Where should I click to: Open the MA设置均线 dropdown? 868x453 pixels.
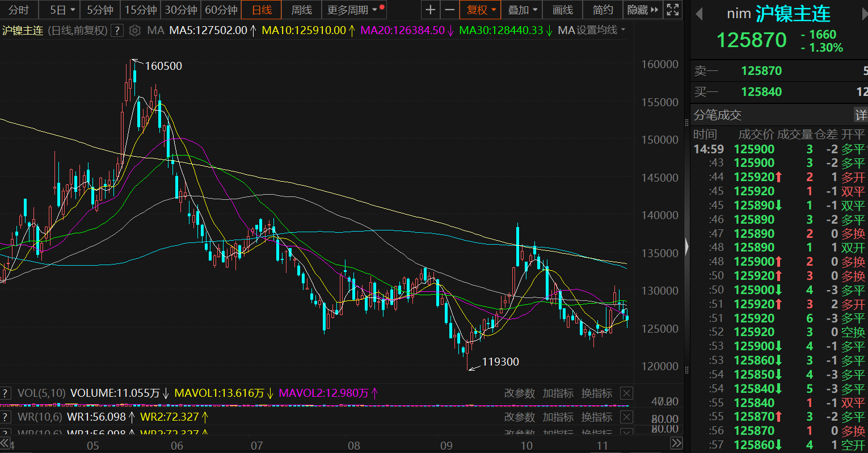591,30
